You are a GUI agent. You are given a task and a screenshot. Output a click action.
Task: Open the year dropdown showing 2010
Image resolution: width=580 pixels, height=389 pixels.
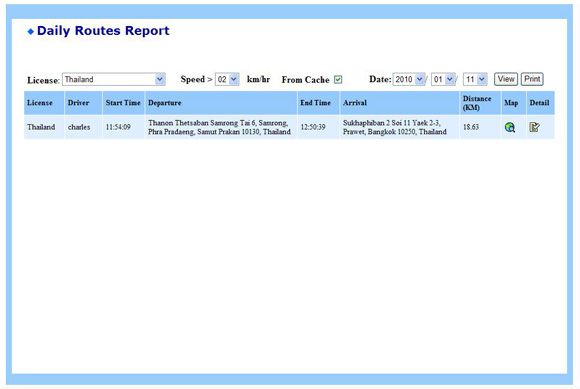(409, 79)
